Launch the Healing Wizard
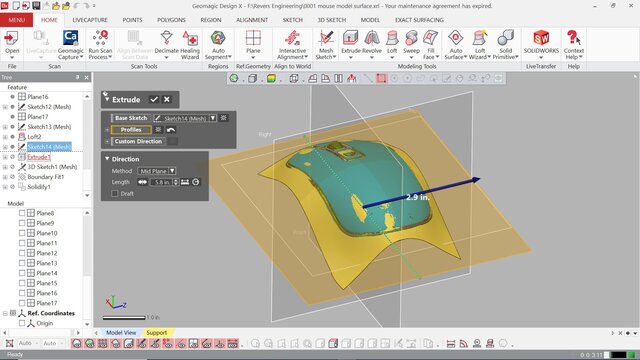This screenshot has height=360, width=640. [190, 44]
